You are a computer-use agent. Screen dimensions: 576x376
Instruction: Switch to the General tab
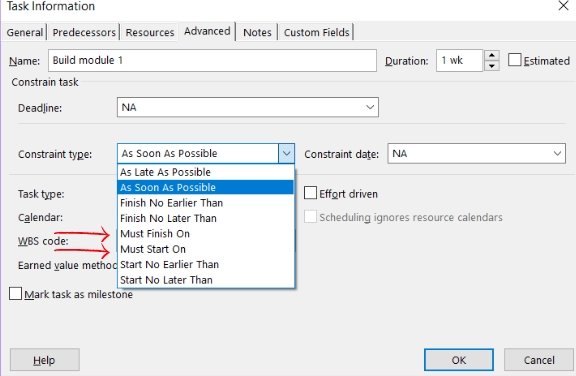(25, 32)
